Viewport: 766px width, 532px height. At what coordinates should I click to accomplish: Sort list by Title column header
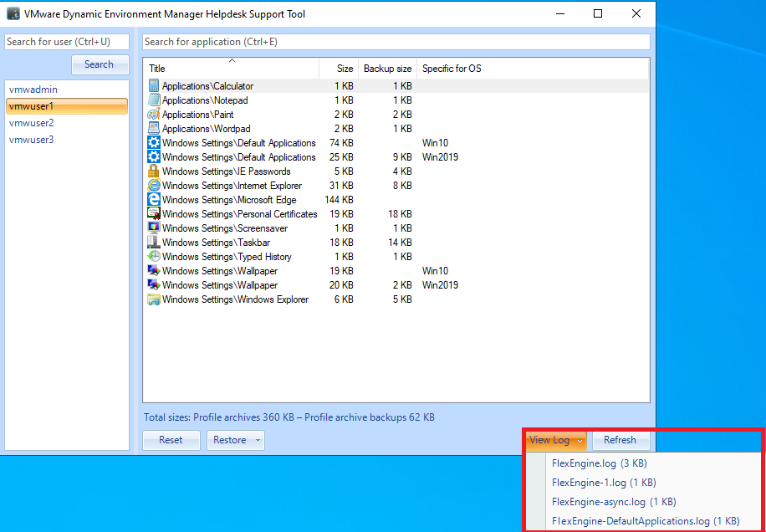231,69
